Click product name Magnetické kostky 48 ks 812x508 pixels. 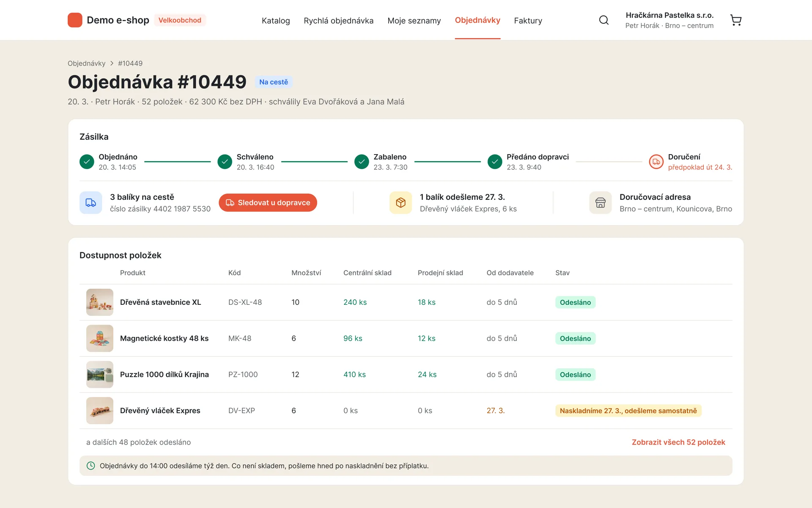[164, 338]
